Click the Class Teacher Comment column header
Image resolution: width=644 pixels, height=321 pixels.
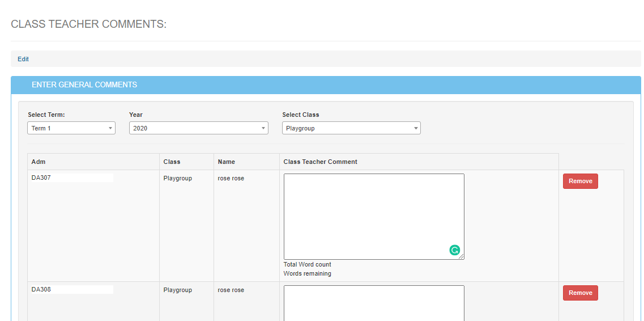[x=320, y=162]
